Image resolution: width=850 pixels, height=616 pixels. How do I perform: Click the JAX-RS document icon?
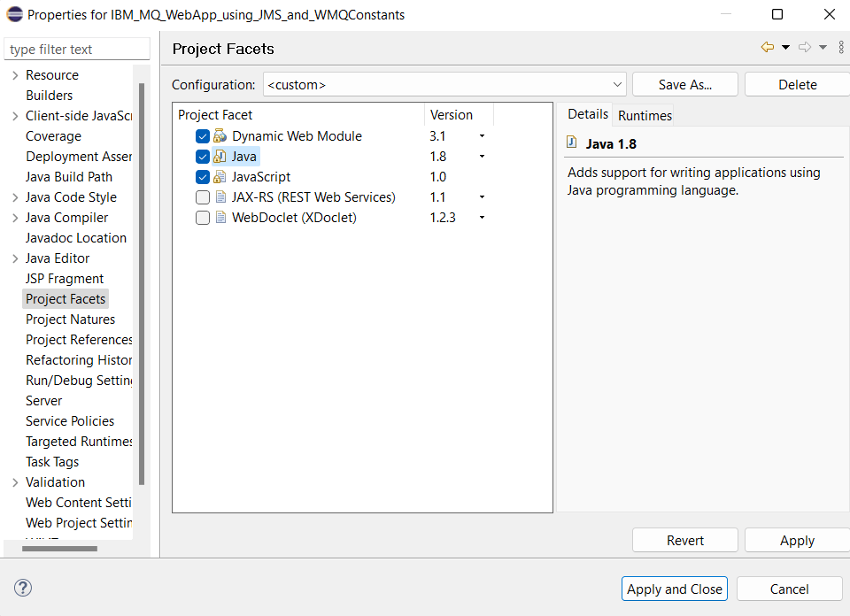[x=220, y=196]
